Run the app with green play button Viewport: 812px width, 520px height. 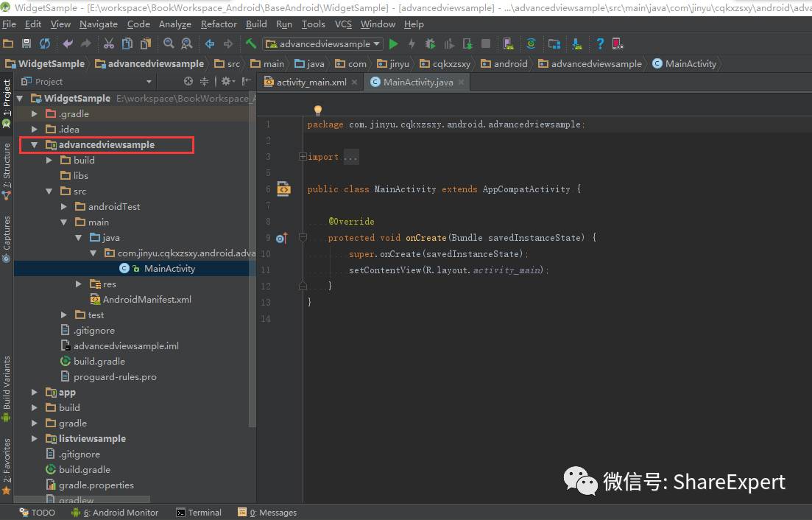394,44
